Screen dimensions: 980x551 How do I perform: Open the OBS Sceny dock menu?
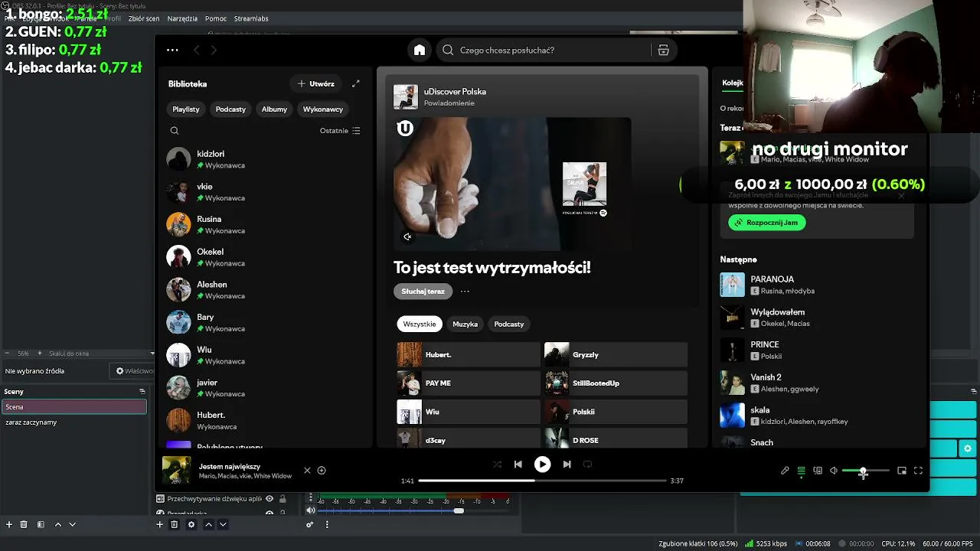[142, 392]
